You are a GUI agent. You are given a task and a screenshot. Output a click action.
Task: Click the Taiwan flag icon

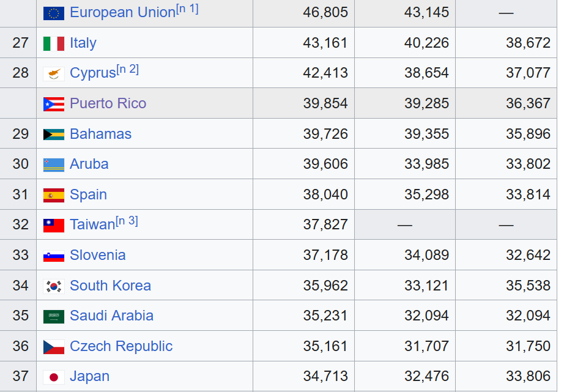(54, 225)
